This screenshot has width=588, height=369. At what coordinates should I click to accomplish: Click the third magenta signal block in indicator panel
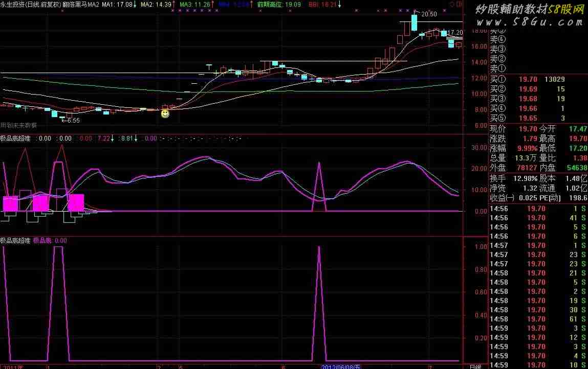(x=76, y=202)
